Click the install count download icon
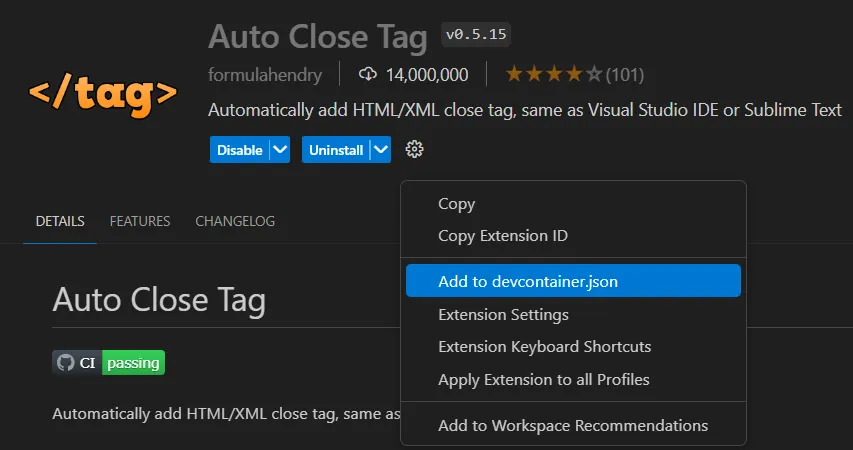This screenshot has height=450, width=853. tap(367, 74)
